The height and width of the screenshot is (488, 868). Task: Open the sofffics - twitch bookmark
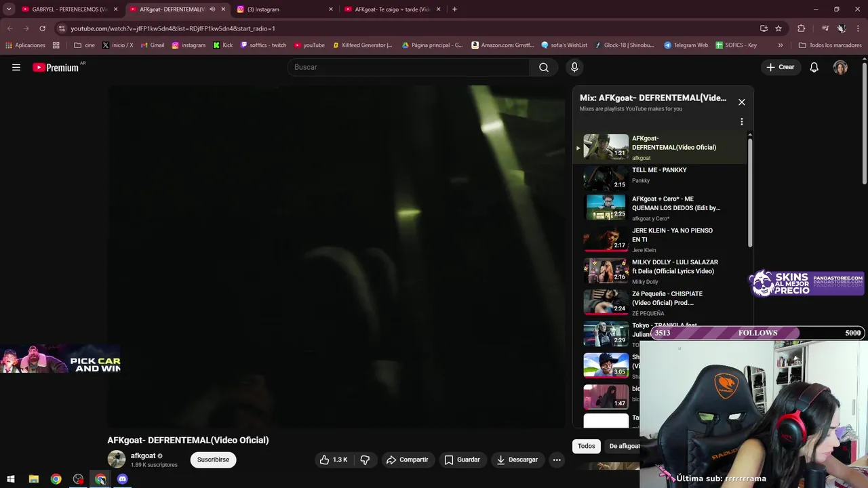tap(263, 45)
